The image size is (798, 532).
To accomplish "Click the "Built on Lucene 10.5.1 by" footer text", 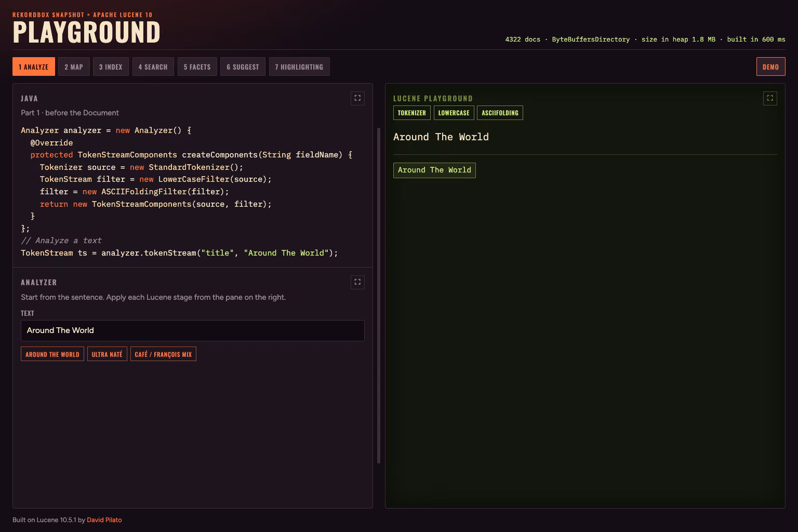I will click(49, 520).
